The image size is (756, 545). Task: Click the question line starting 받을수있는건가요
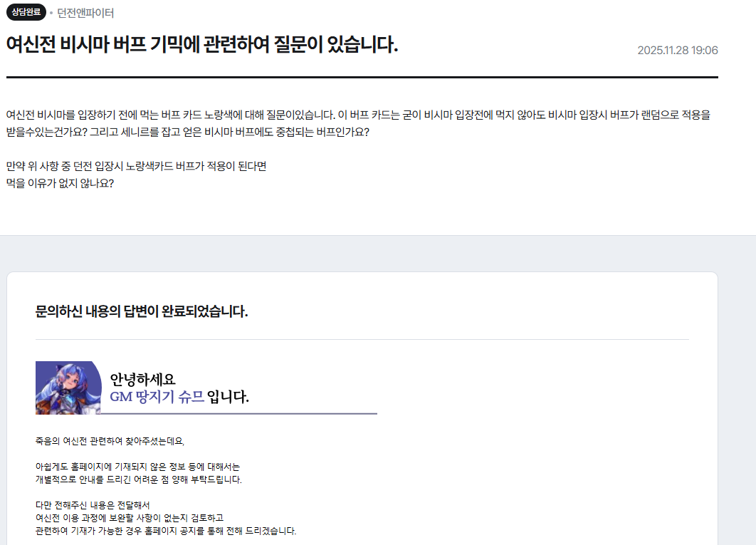(x=187, y=133)
